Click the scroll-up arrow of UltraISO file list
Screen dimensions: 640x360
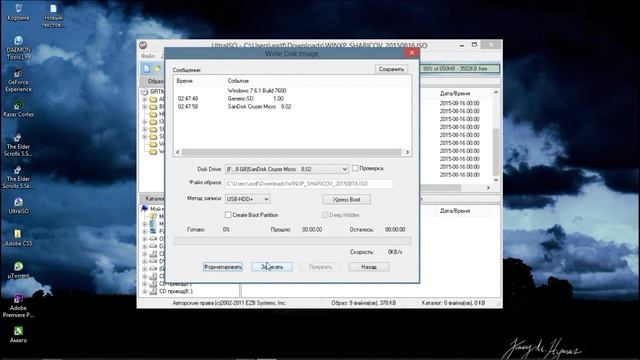tap(496, 92)
